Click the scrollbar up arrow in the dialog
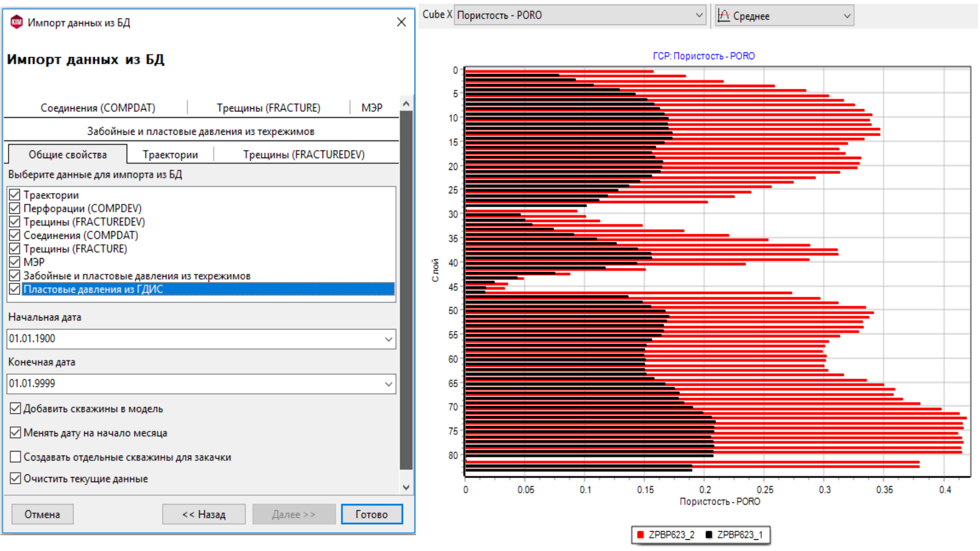980x551 pixels. point(406,104)
